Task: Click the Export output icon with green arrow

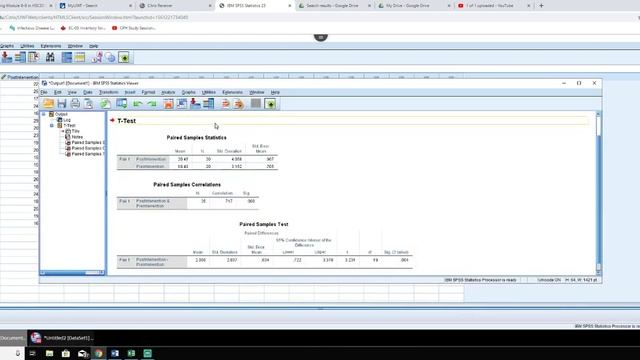Action: pos(105,104)
